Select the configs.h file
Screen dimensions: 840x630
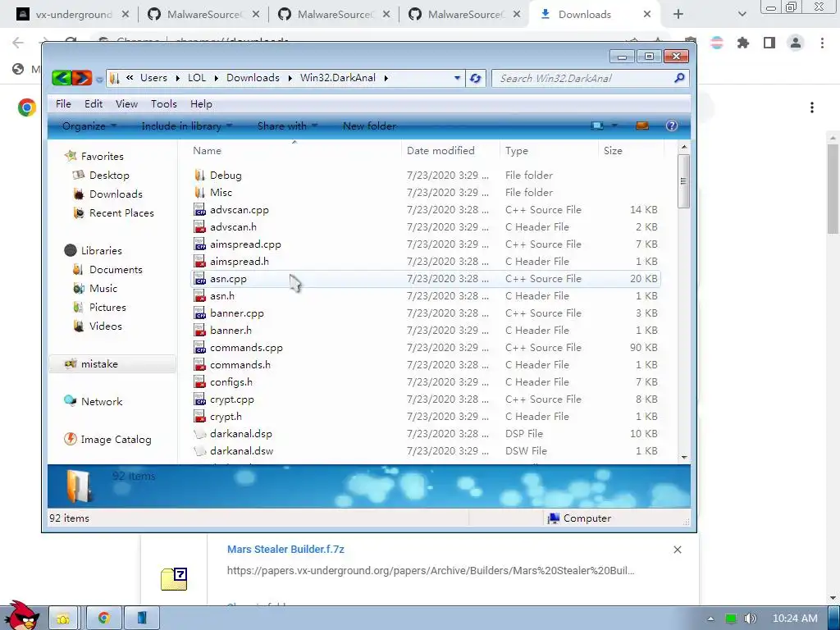(x=426, y=382)
